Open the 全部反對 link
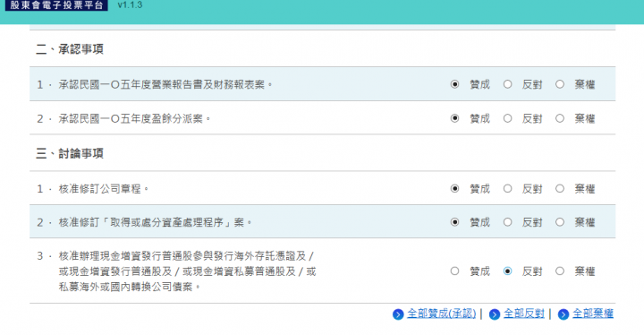This screenshot has height=335, width=644. pos(524,314)
